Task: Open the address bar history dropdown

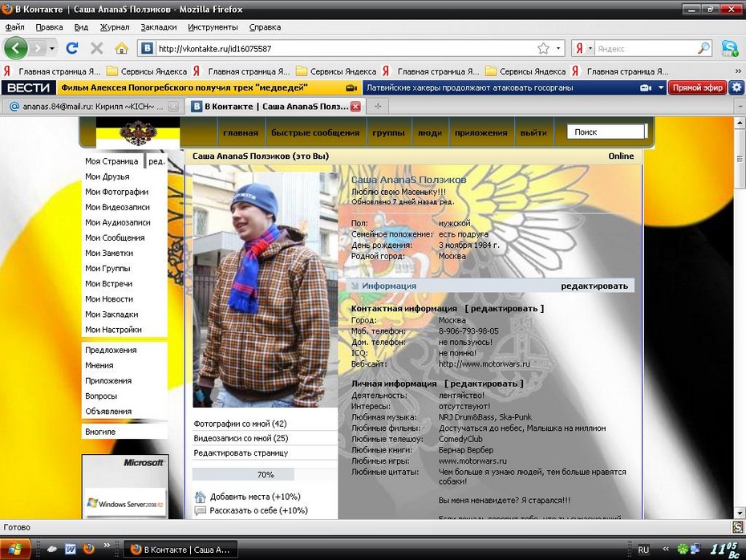Action: [x=558, y=48]
